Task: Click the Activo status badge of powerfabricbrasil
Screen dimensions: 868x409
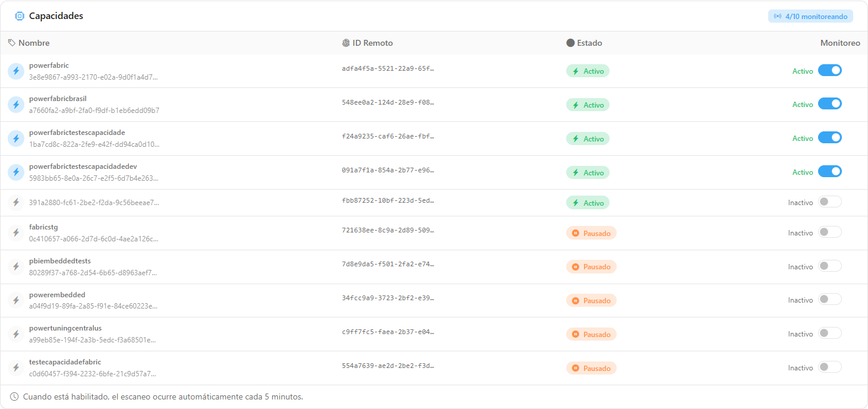Action: click(x=588, y=105)
